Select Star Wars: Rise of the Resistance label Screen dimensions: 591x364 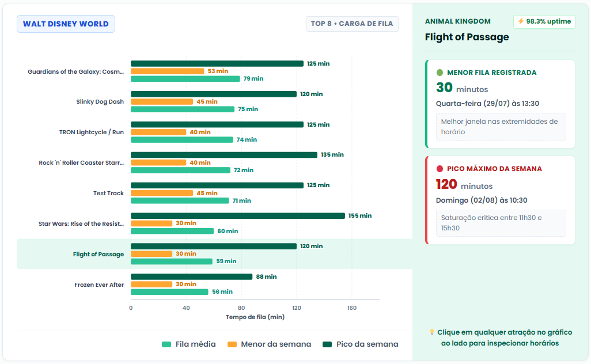pyautogui.click(x=81, y=224)
